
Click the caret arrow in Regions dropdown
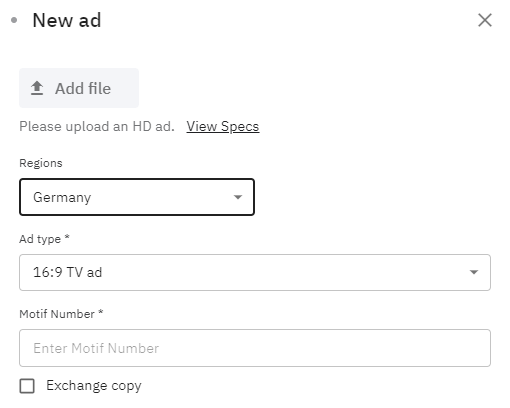238,197
